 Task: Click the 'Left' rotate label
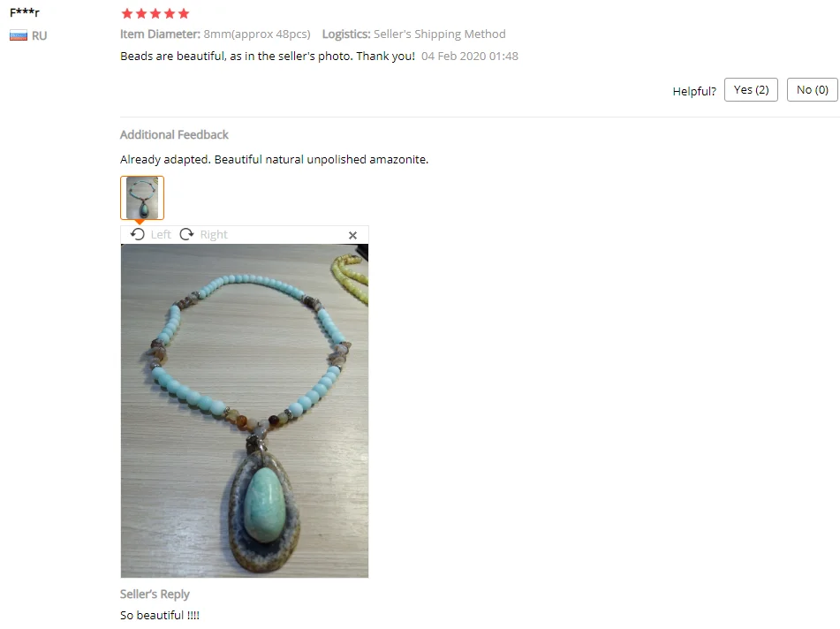click(x=161, y=235)
